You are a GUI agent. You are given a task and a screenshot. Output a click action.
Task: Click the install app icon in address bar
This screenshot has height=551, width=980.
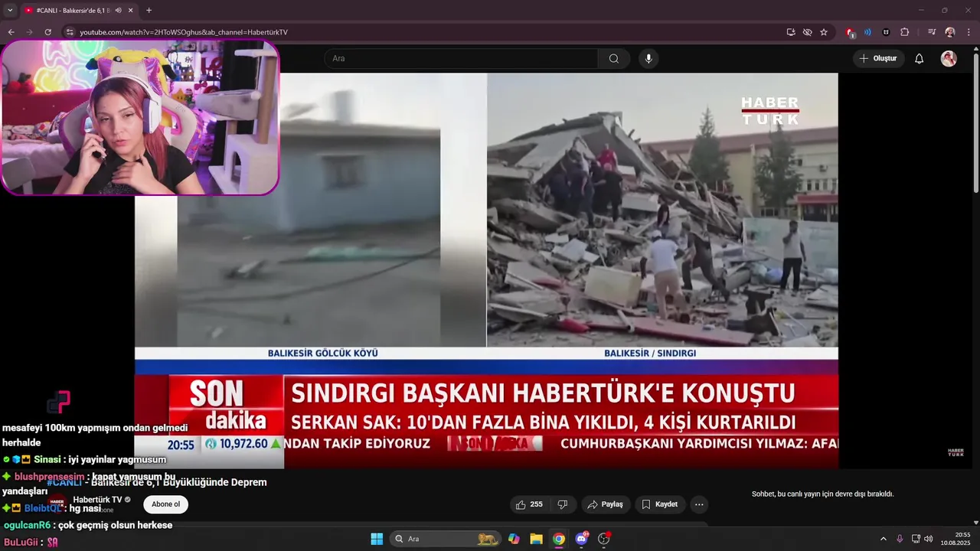791,32
